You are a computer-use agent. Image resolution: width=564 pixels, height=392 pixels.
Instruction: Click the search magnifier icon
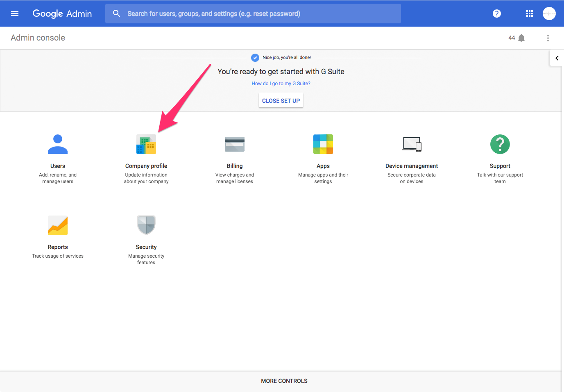click(x=117, y=14)
